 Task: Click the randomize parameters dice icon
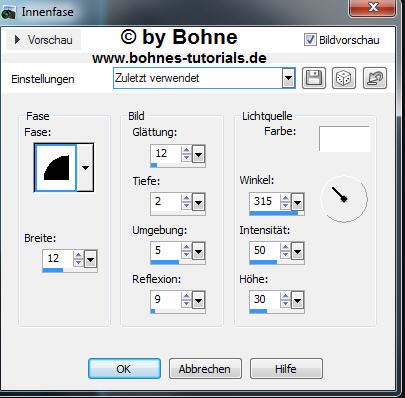tap(344, 78)
